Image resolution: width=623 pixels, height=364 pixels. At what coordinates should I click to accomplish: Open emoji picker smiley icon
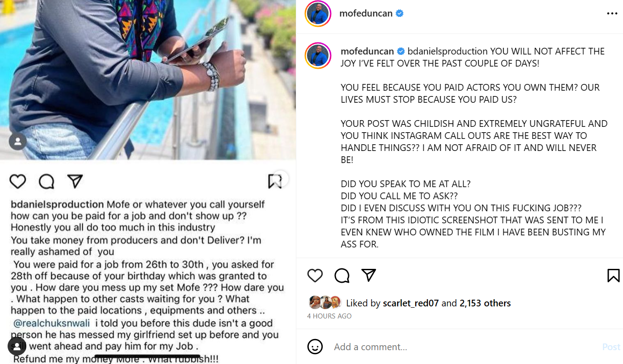click(x=315, y=347)
